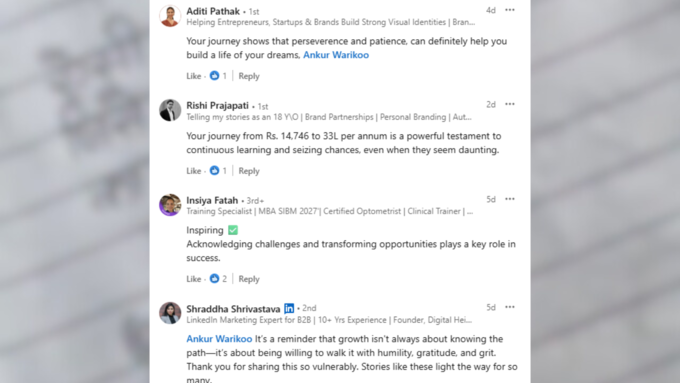Image resolution: width=680 pixels, height=383 pixels.
Task: View the 2 reactions on Insiya Fatah's comment
Action: tap(219, 278)
